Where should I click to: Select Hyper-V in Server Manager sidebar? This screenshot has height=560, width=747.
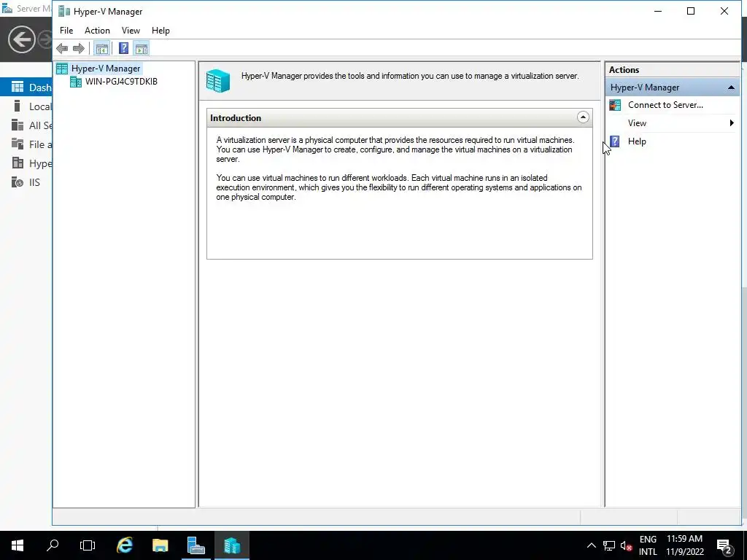pyautogui.click(x=26, y=163)
